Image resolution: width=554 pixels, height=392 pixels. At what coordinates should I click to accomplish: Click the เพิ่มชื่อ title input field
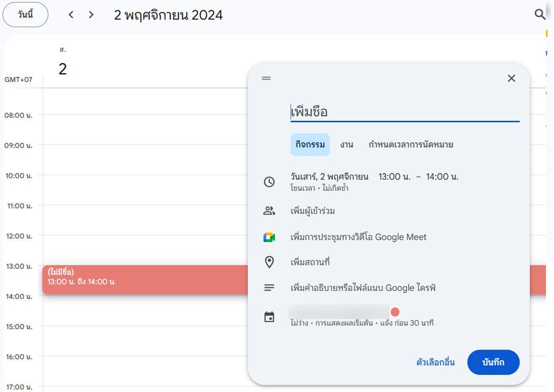click(404, 112)
